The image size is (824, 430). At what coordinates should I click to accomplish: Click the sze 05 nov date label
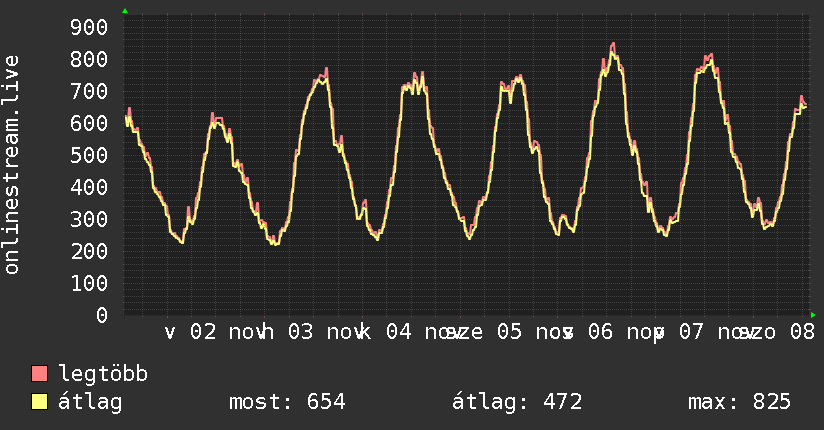coord(509,332)
